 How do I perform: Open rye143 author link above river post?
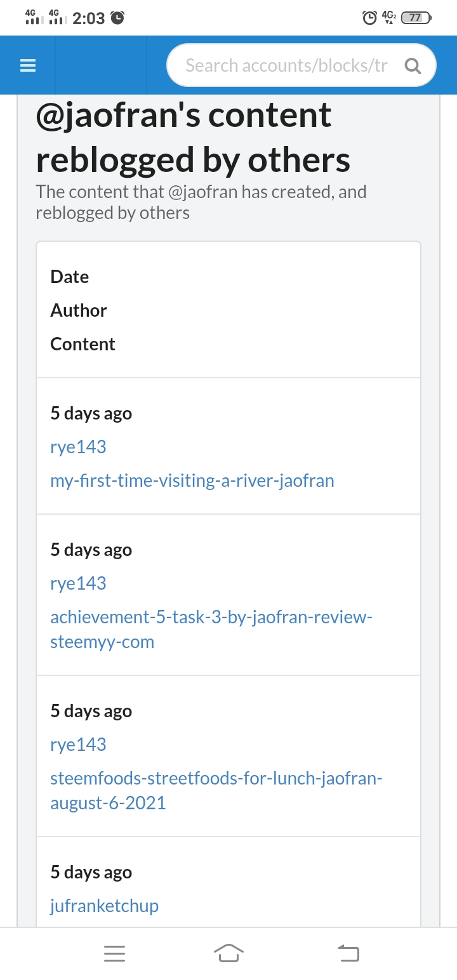point(78,447)
